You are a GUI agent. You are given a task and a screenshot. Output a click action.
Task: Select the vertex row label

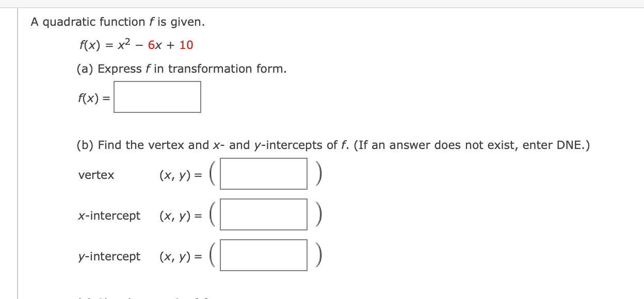96,175
